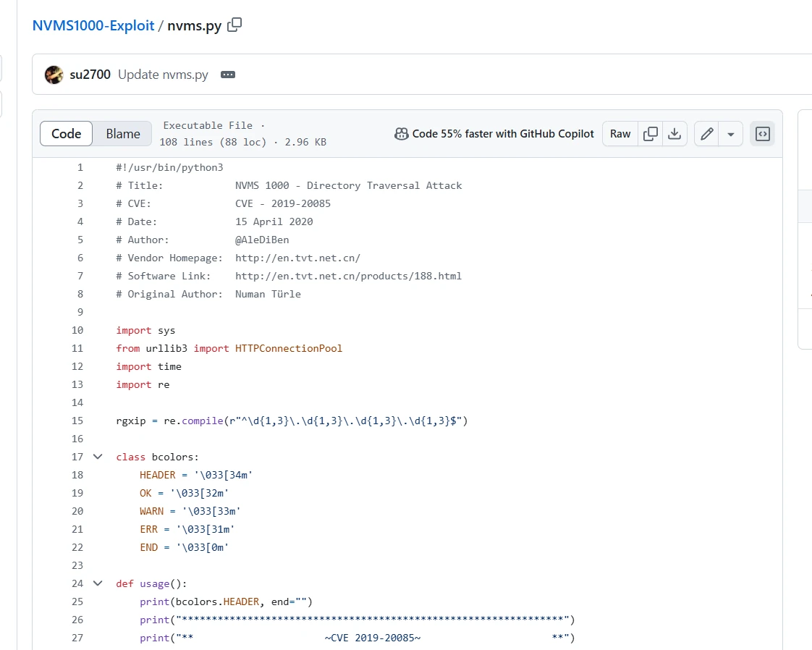Image resolution: width=812 pixels, height=650 pixels.
Task: Edit this file with pencil icon
Action: pyautogui.click(x=707, y=134)
